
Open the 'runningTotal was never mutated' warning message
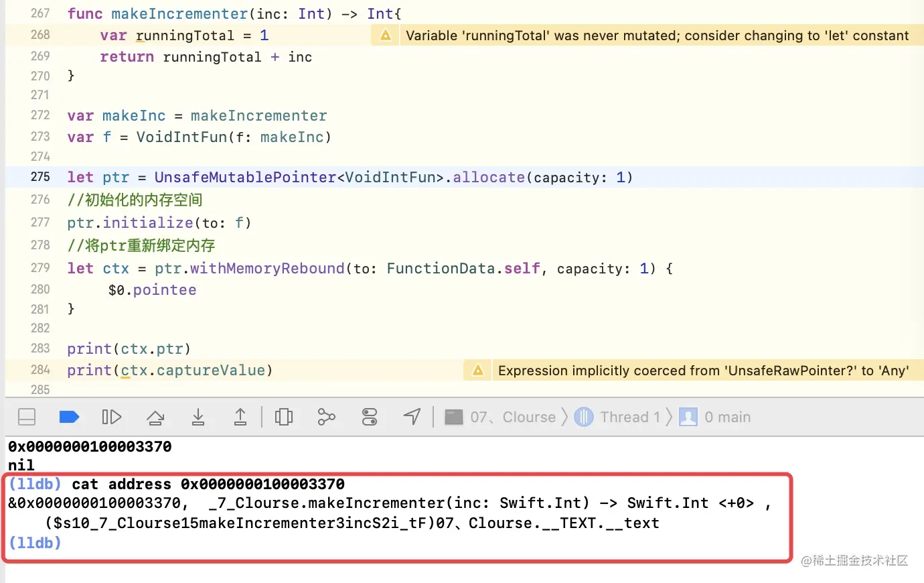click(x=658, y=36)
